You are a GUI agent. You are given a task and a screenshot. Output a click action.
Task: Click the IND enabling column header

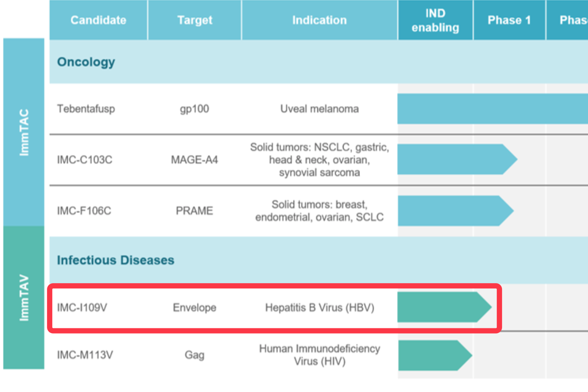pos(435,20)
